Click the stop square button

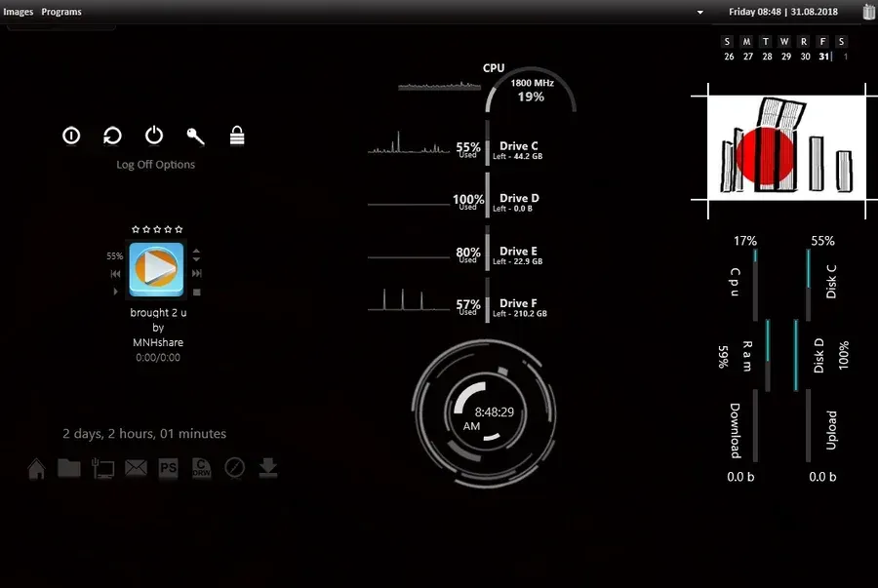click(x=196, y=292)
